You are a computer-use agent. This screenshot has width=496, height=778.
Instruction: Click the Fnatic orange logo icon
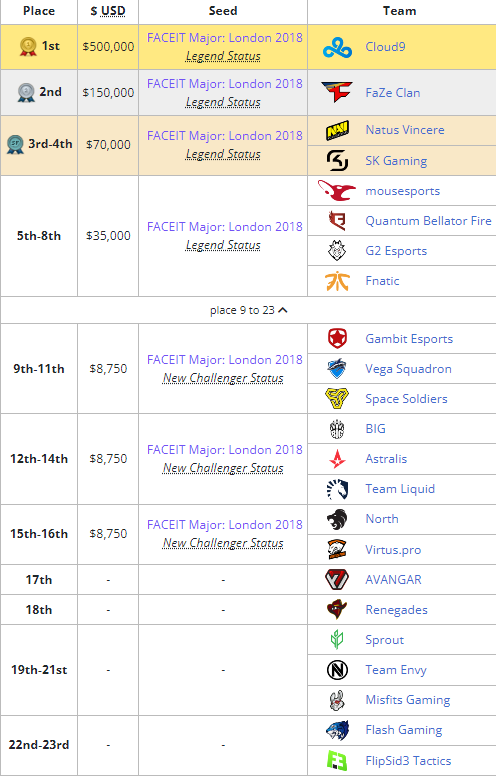[337, 281]
